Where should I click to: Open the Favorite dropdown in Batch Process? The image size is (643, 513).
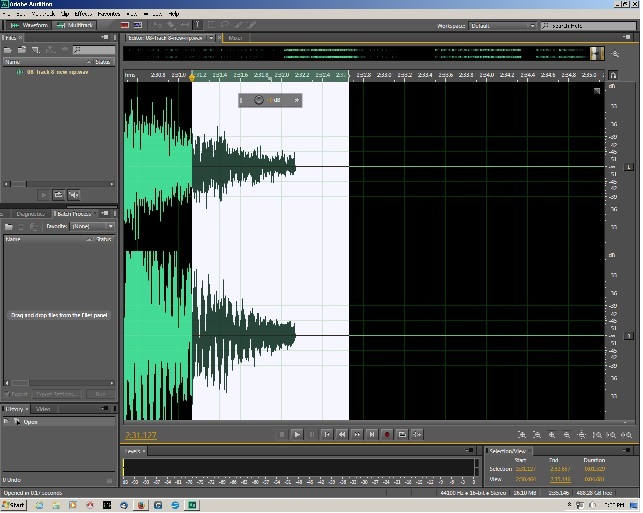point(93,227)
